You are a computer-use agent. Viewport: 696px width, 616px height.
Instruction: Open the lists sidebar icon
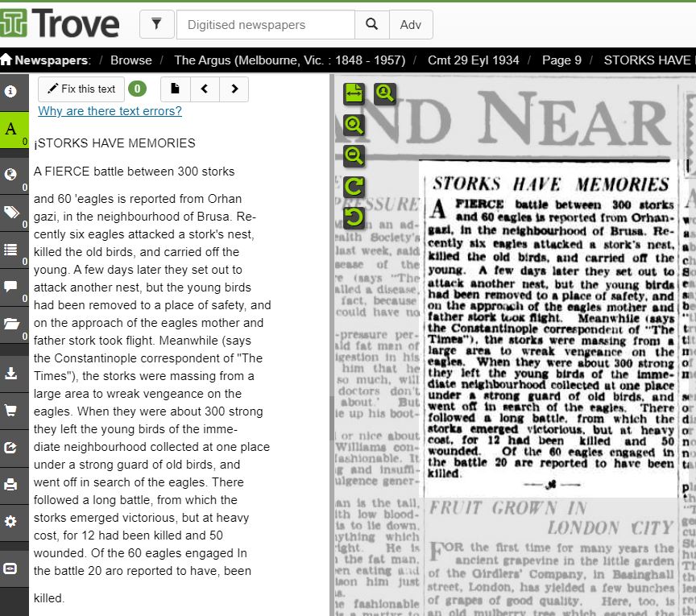14,250
